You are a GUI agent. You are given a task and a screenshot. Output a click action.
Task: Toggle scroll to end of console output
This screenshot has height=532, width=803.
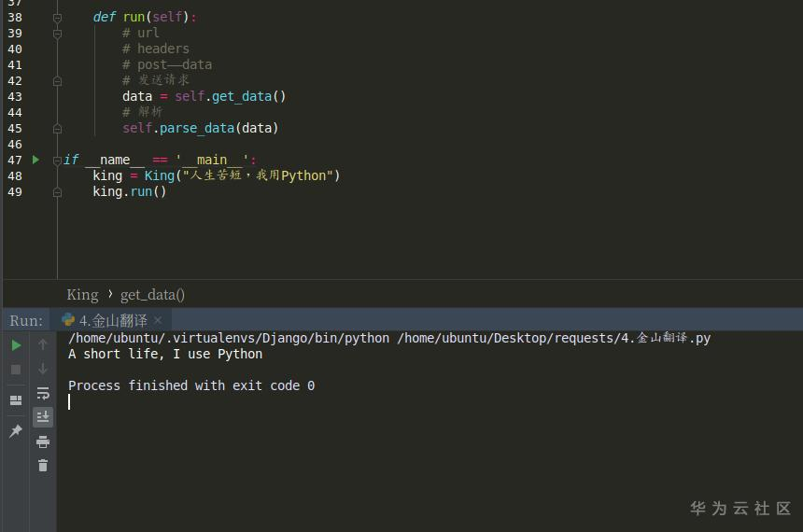click(43, 417)
